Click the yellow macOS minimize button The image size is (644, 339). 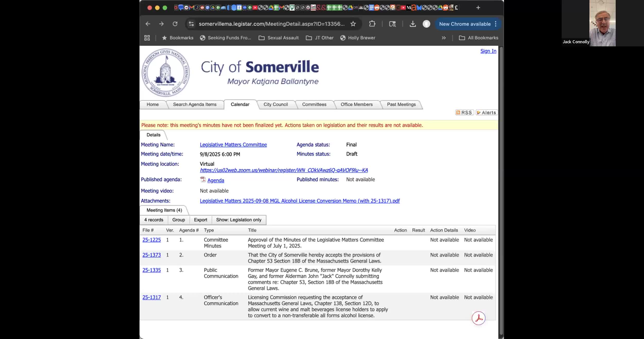coord(157,8)
